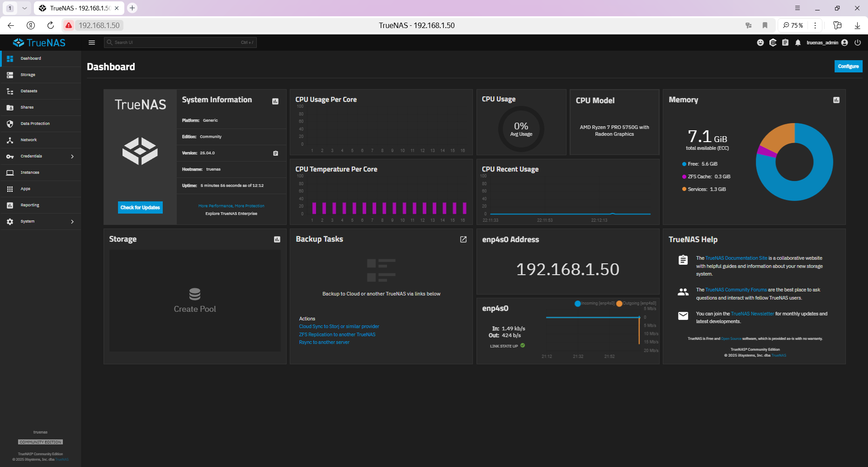Open the Dashboard sidebar item
The width and height of the screenshot is (868, 467).
(x=41, y=58)
